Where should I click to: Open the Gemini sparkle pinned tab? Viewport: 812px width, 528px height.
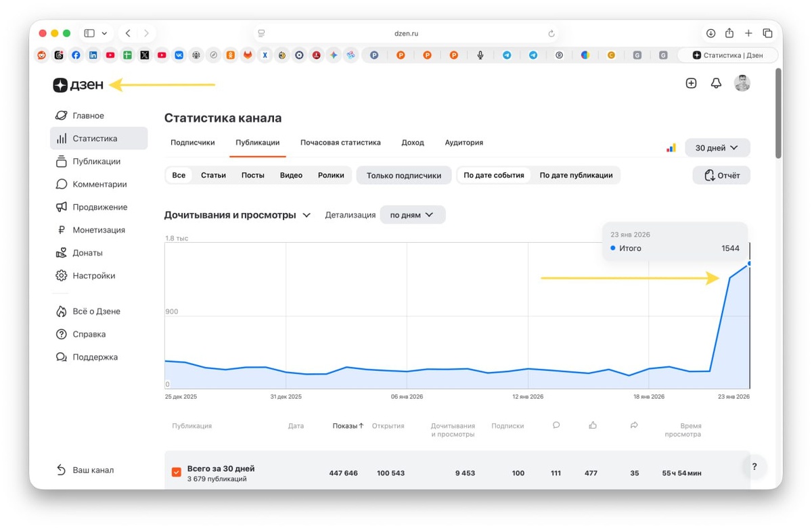click(x=333, y=55)
